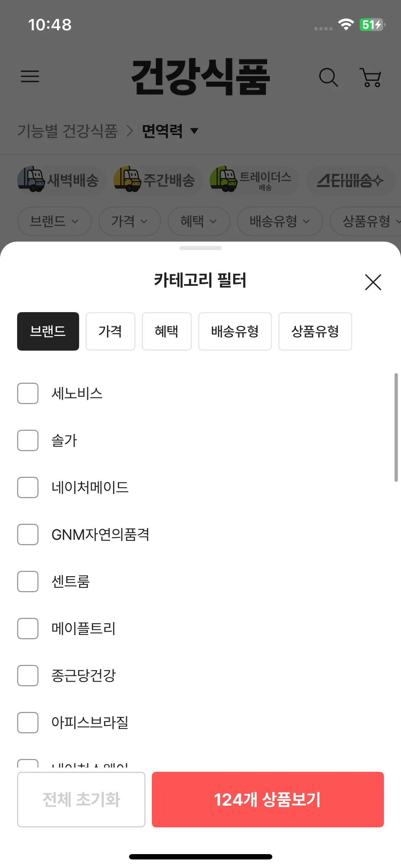Image resolution: width=401 pixels, height=868 pixels.
Task: Open the shopping cart
Action: coord(371,77)
